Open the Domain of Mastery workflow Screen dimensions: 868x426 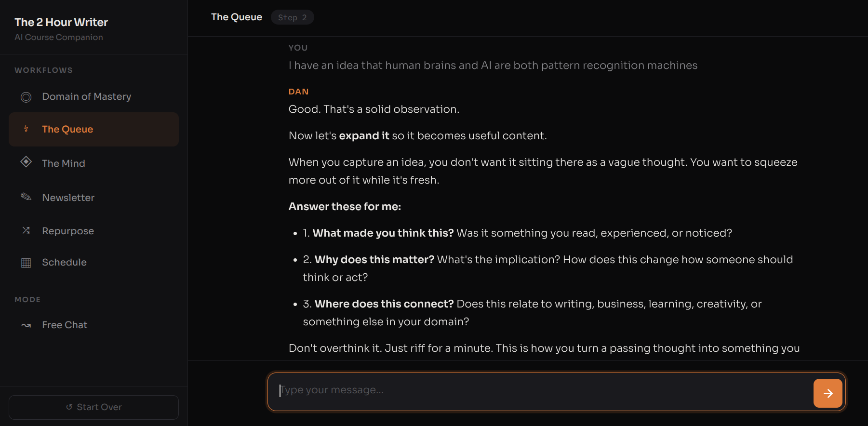pos(86,96)
